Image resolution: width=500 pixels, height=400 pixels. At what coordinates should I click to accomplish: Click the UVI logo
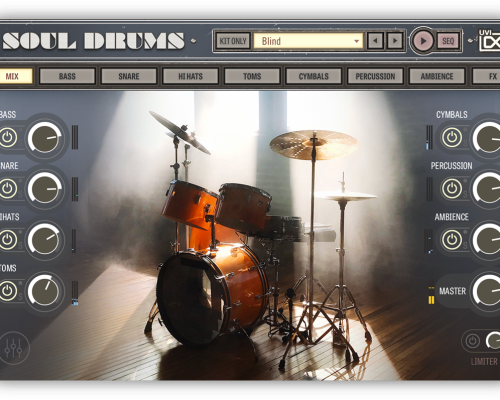pyautogui.click(x=489, y=41)
